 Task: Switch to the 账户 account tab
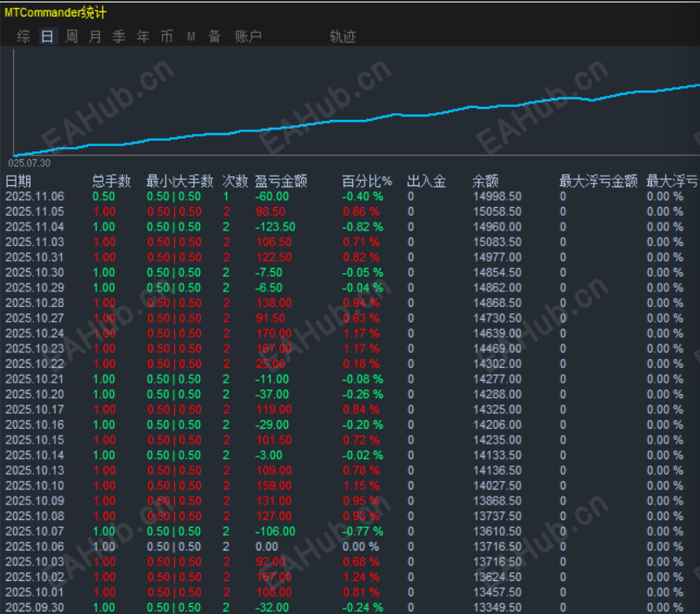248,37
